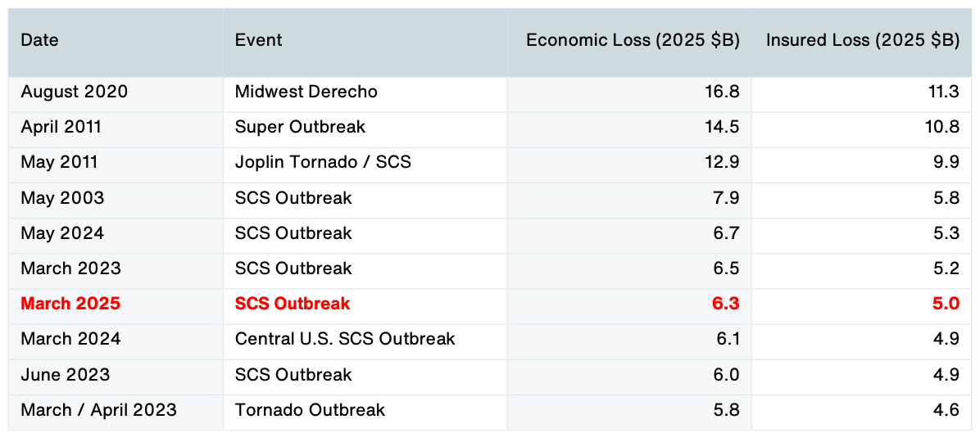Click the red insured loss value 5.0

tap(946, 304)
